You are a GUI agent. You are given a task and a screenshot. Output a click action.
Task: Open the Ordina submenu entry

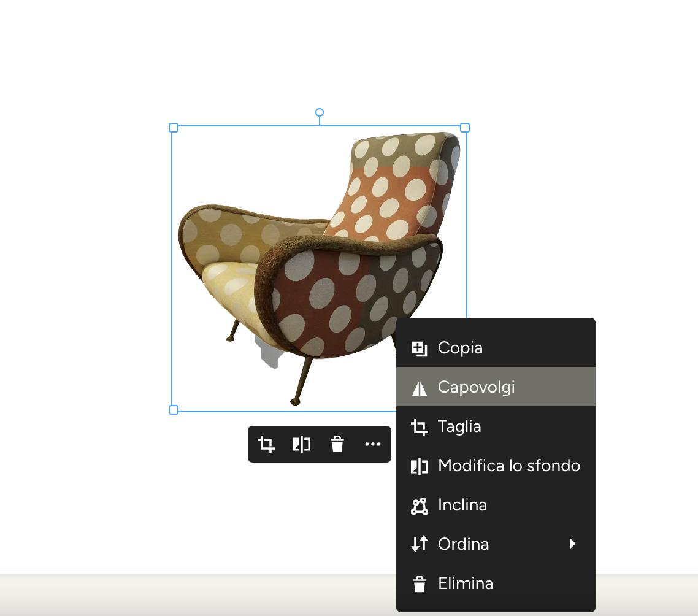tap(496, 544)
